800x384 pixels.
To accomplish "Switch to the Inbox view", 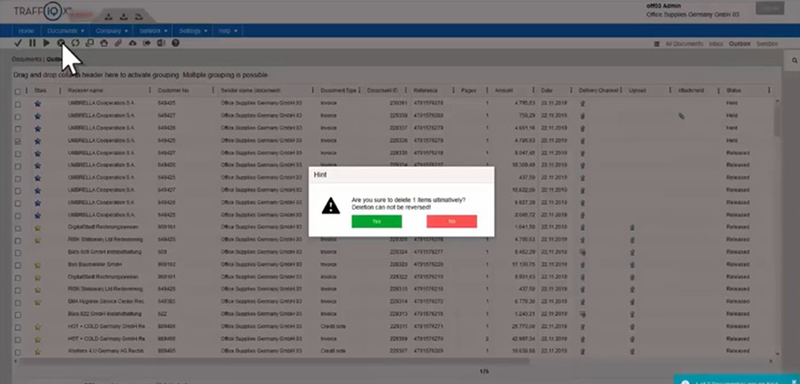I will pyautogui.click(x=716, y=44).
